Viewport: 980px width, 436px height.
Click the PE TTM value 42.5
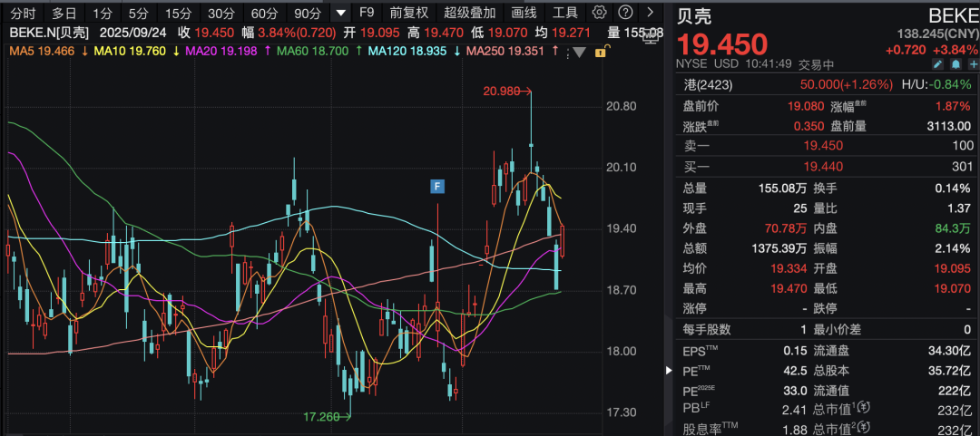pyautogui.click(x=796, y=371)
